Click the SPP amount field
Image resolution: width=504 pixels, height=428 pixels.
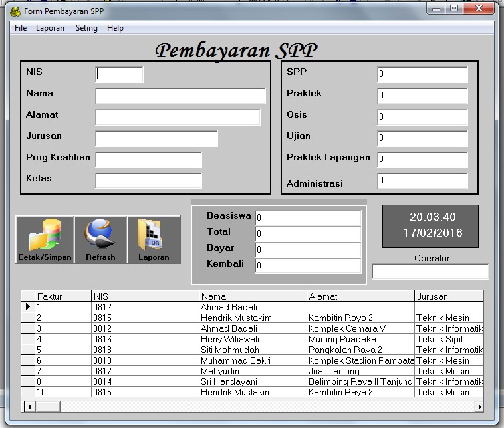click(422, 74)
